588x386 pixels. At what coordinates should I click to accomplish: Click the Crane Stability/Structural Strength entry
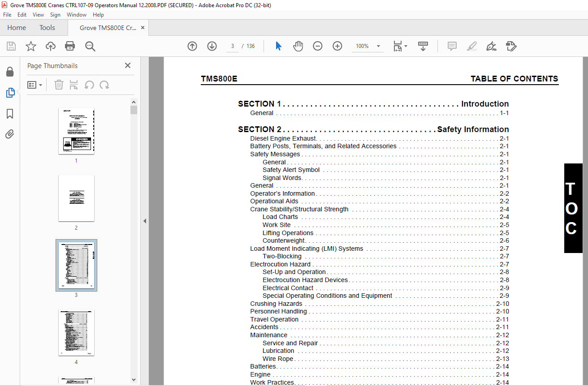tap(380, 209)
